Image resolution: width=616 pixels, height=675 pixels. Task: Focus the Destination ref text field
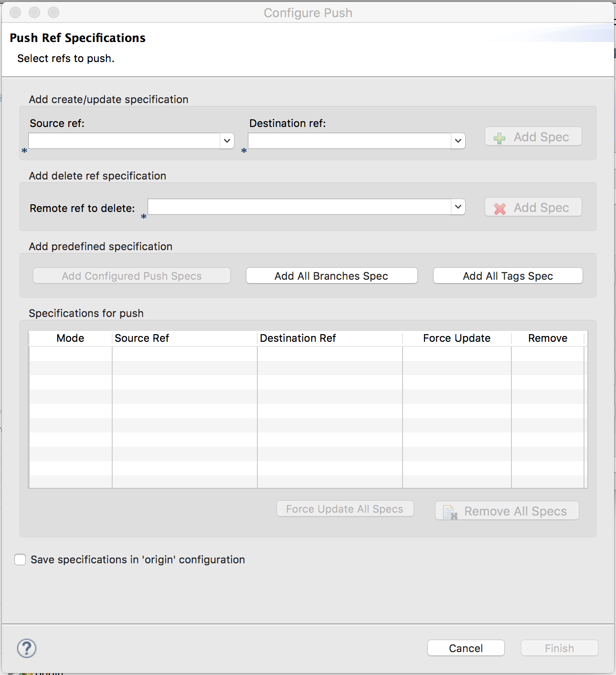pyautogui.click(x=350, y=141)
